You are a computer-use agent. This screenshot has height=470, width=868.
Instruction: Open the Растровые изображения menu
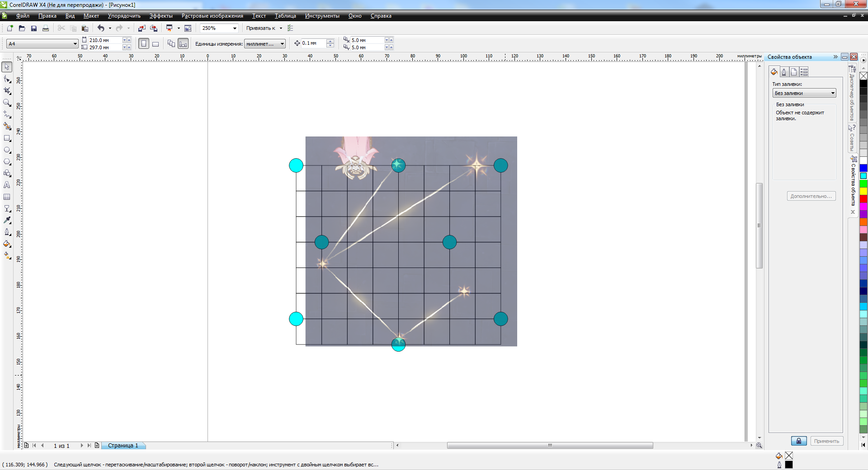212,16
